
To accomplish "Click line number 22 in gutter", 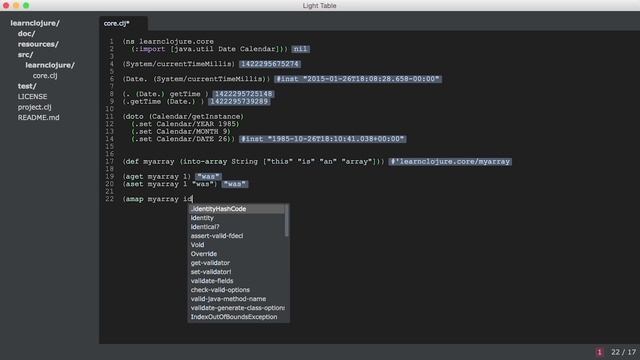I will pos(109,199).
